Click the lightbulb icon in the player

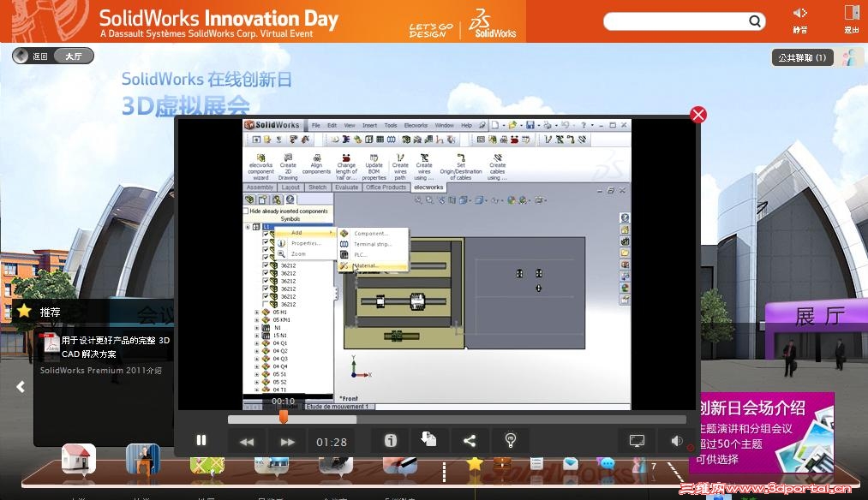(x=511, y=440)
